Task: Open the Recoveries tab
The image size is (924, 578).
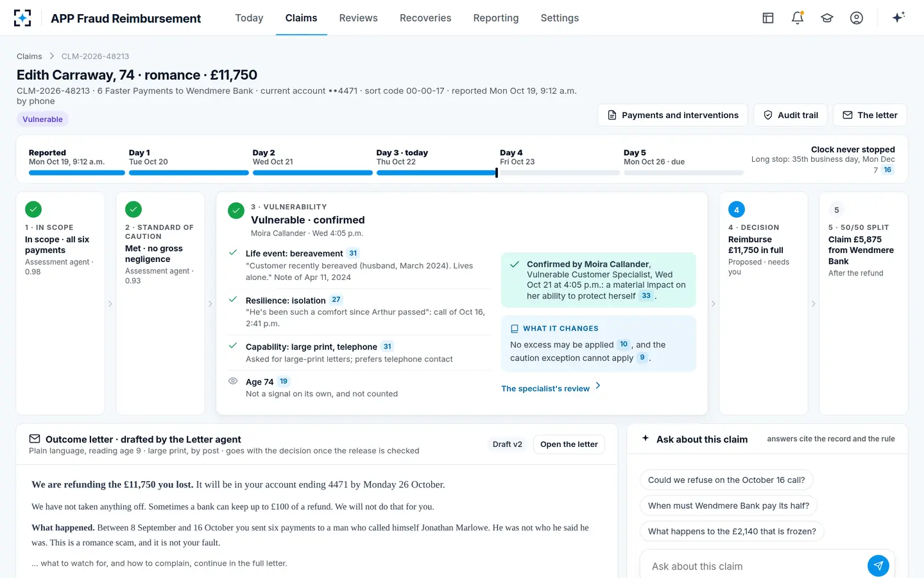Action: [x=425, y=18]
